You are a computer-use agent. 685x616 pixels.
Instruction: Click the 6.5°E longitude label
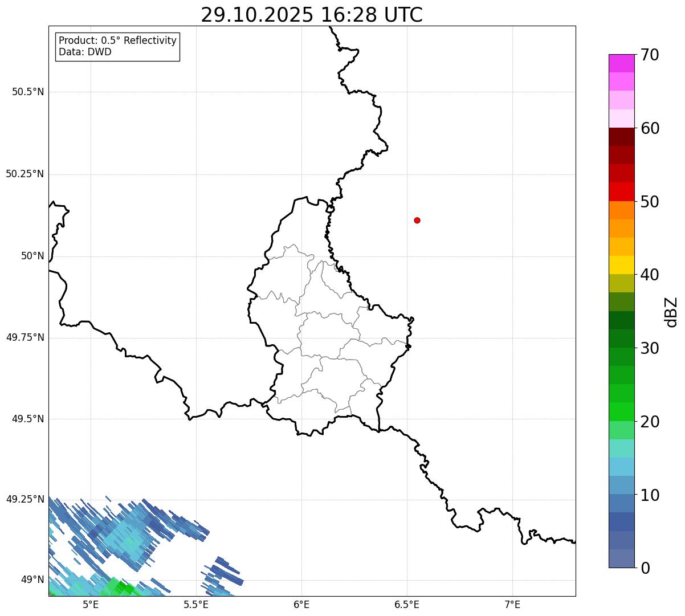(407, 605)
